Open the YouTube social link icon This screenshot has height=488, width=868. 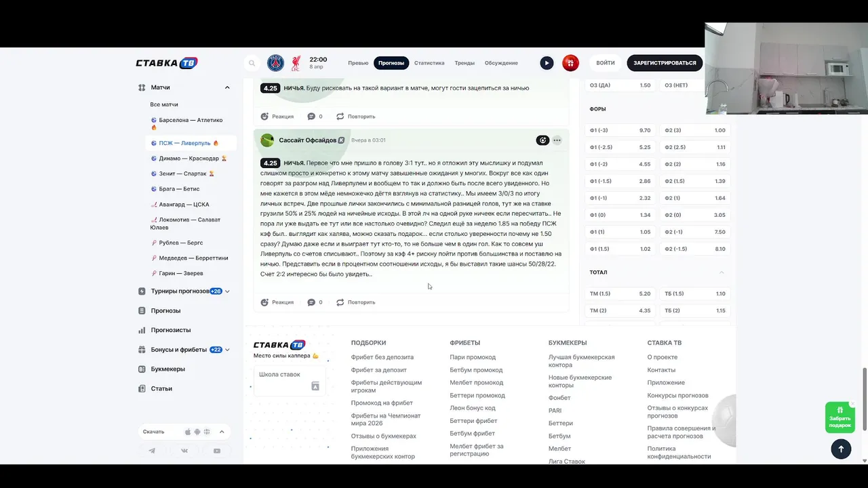217,451
